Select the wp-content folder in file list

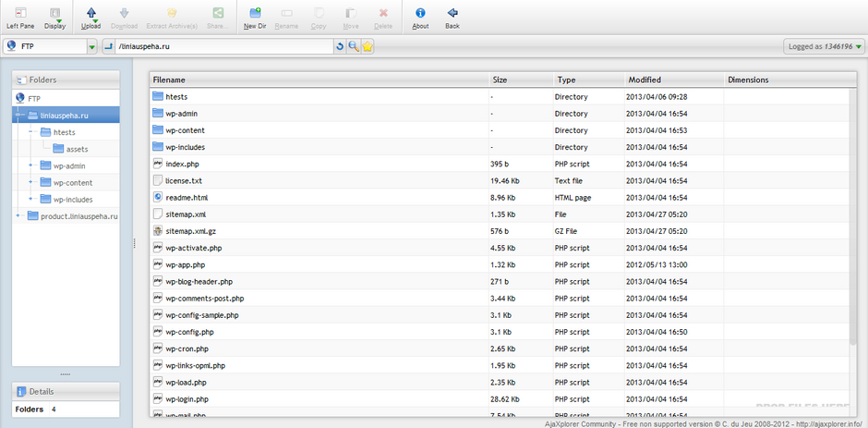click(x=500, y=130)
